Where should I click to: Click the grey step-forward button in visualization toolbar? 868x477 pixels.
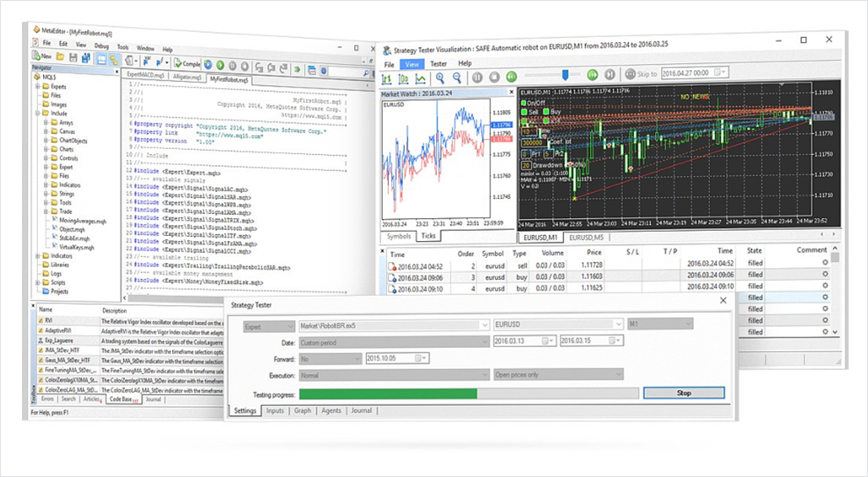coord(609,74)
